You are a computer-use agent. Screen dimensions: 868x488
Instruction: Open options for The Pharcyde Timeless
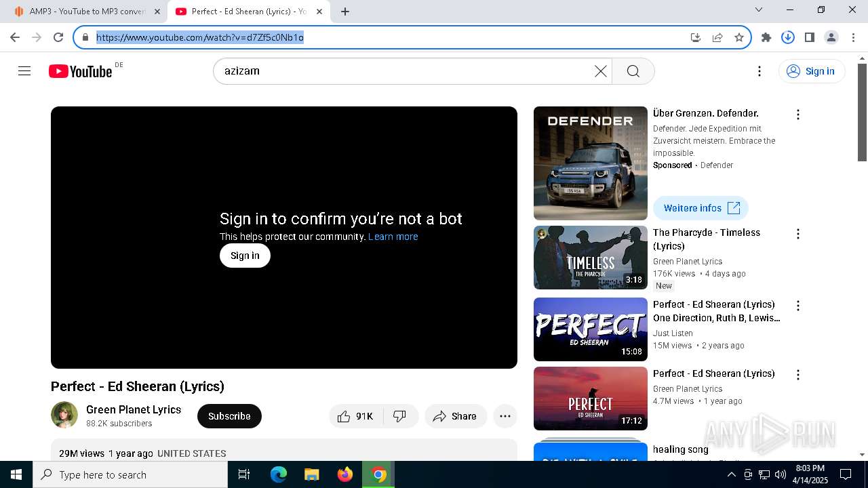(x=798, y=234)
